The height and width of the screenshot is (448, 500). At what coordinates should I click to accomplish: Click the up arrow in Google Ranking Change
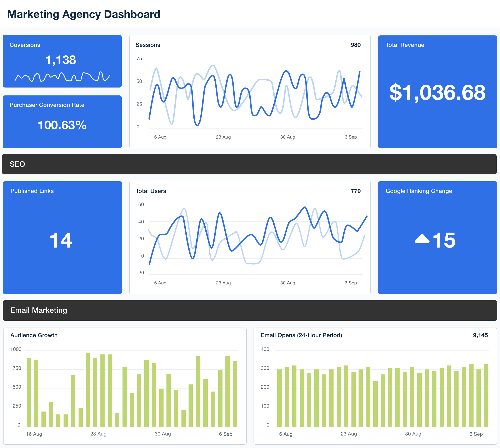pyautogui.click(x=422, y=239)
